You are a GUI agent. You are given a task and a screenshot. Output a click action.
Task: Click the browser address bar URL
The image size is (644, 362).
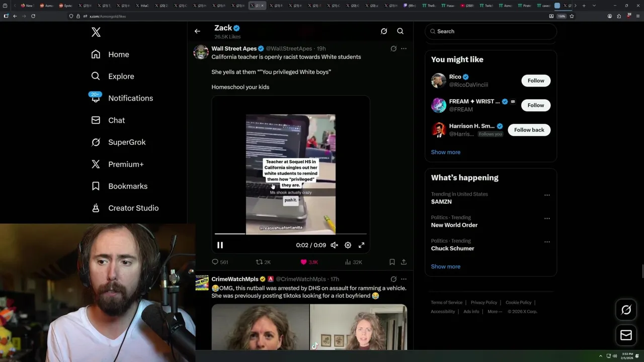(108, 16)
